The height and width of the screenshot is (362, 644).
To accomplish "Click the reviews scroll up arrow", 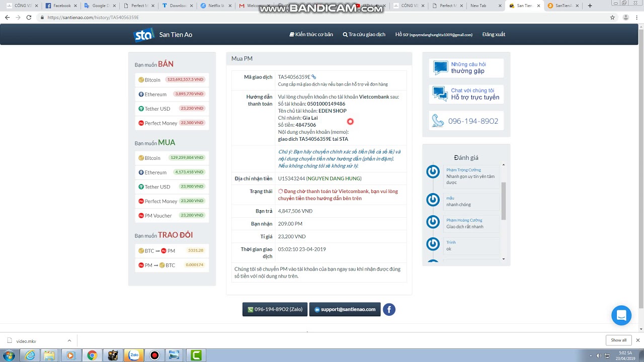I will [x=503, y=165].
